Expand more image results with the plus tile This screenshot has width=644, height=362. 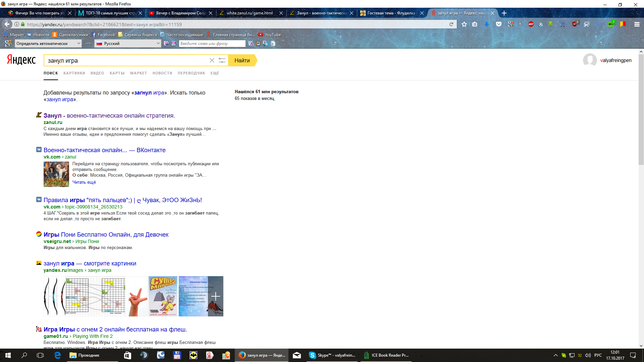click(x=216, y=296)
